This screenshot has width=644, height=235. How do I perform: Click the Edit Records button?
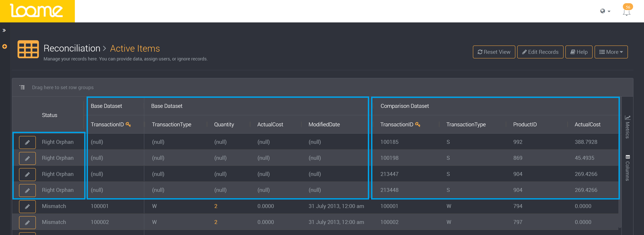[540, 52]
